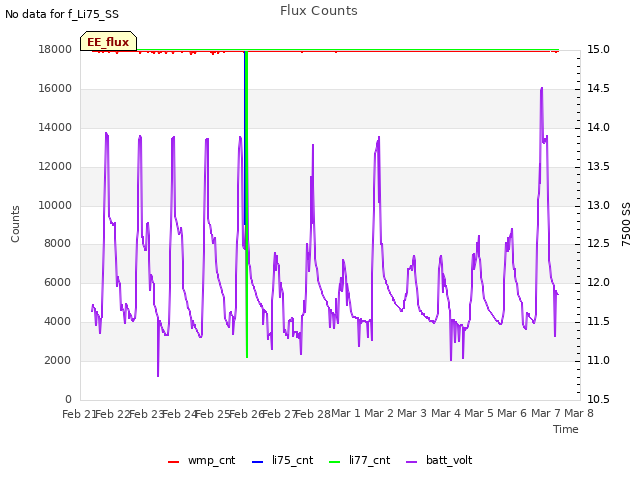Click the blue li75_cnt legend swatch
The height and width of the screenshot is (480, 640).
tap(258, 462)
